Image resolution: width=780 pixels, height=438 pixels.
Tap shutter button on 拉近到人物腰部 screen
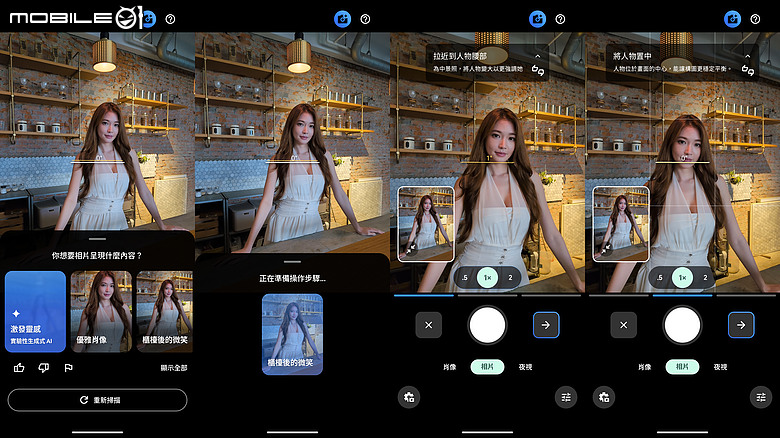click(488, 325)
